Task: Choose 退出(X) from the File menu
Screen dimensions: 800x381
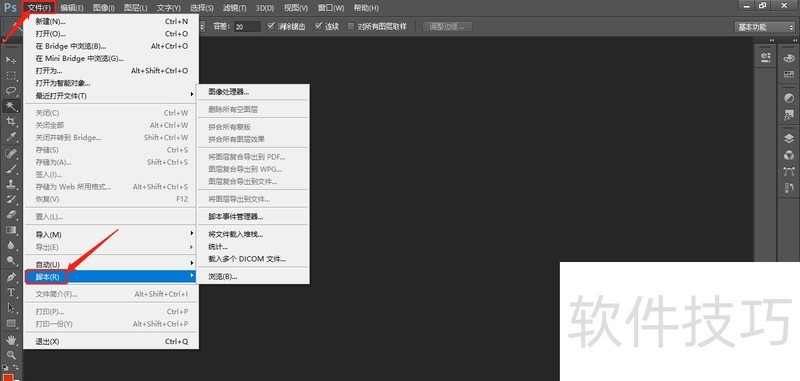Action: 112,341
